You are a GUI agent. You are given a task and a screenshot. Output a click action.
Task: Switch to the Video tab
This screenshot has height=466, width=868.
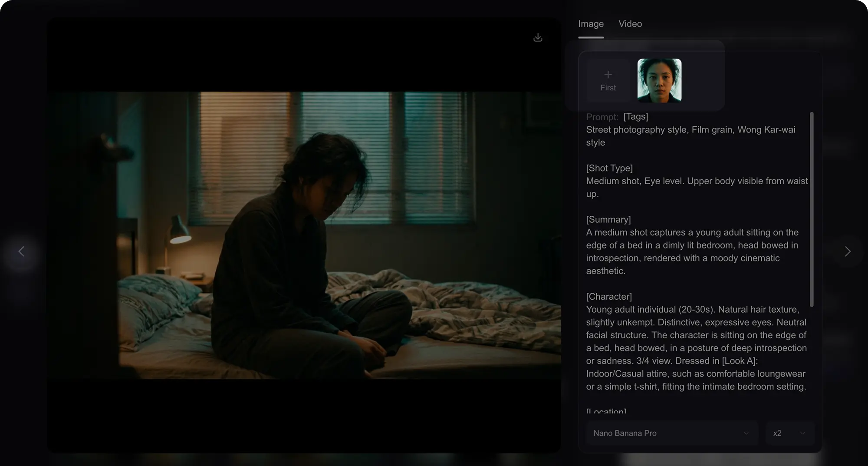pos(630,24)
